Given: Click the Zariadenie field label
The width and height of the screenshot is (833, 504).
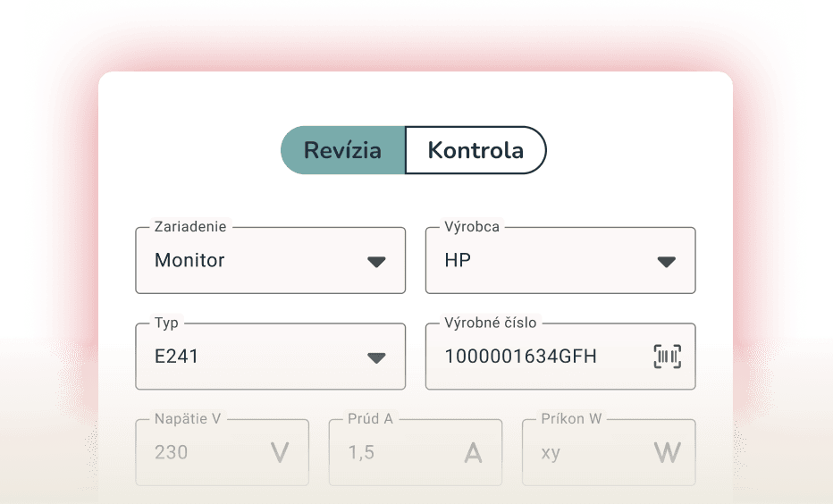Looking at the screenshot, I should point(190,227).
